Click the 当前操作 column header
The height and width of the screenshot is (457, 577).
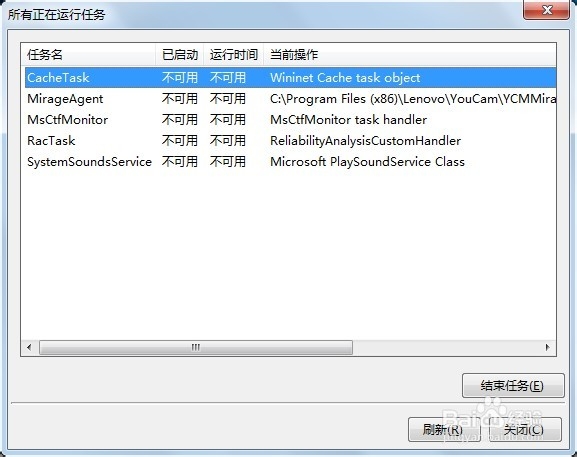(410, 55)
